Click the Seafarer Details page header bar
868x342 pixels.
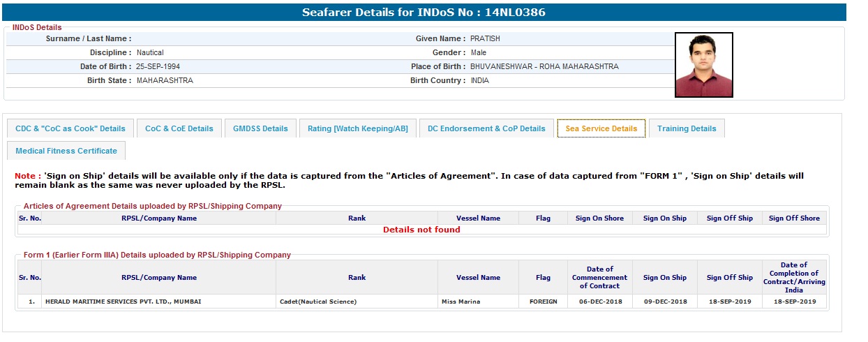[x=423, y=13]
